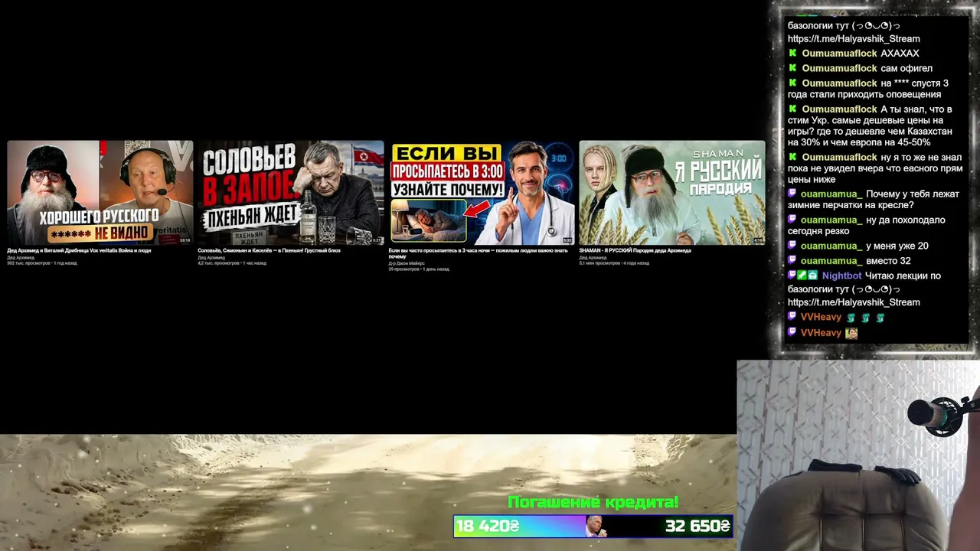Viewport: 980px width, 551px height.
Task: Click Nightbot's green moderator sword badge
Action: point(802,275)
